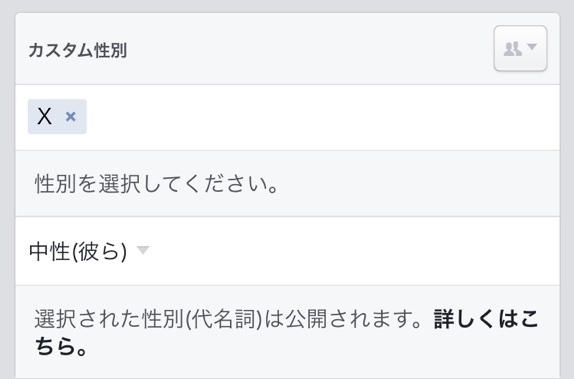Open the 詳しくはこちら link
Image resolution: width=574 pixels, height=379 pixels.
point(286,332)
